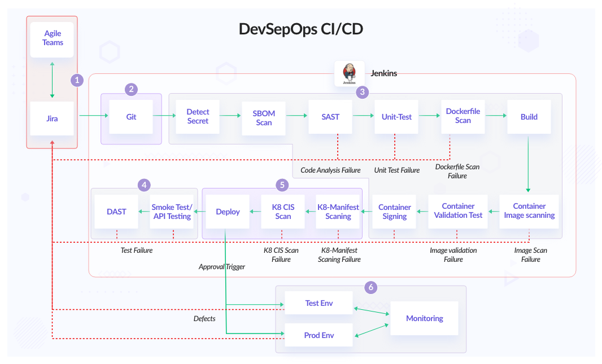Open badge 4 above DAST group
602x364 pixels.
tap(144, 185)
